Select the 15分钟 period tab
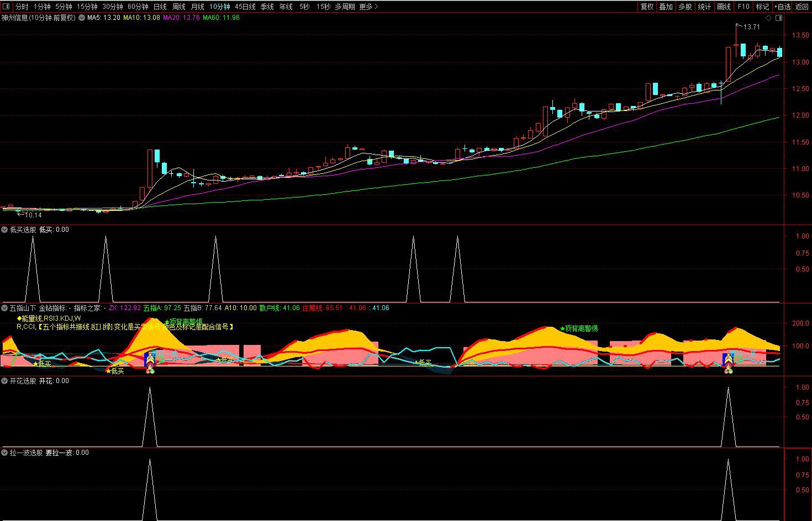 point(87,7)
